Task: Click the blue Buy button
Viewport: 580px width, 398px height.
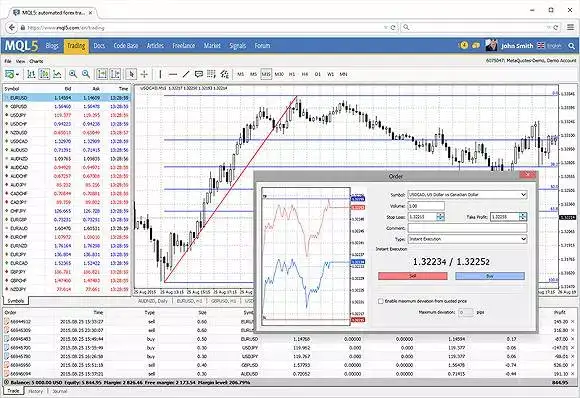Action: pos(490,276)
